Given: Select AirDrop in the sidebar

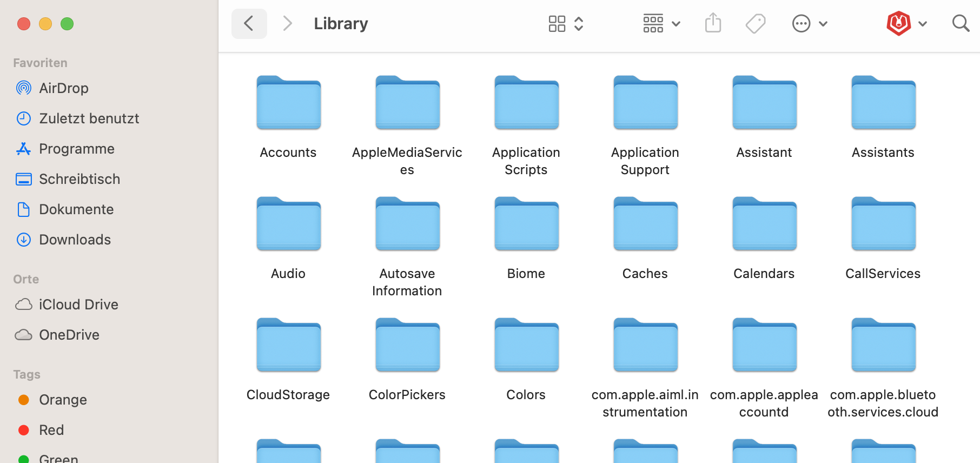Looking at the screenshot, I should (63, 88).
